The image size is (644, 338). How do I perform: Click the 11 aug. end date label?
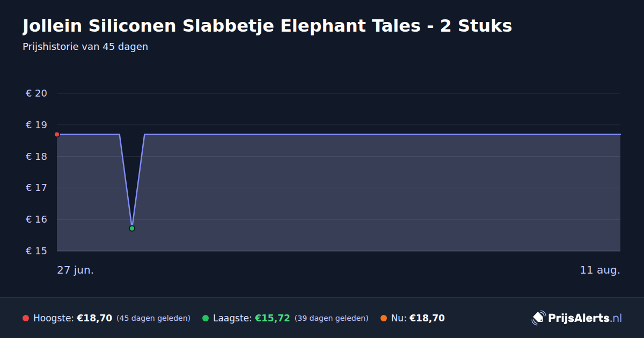(x=600, y=270)
